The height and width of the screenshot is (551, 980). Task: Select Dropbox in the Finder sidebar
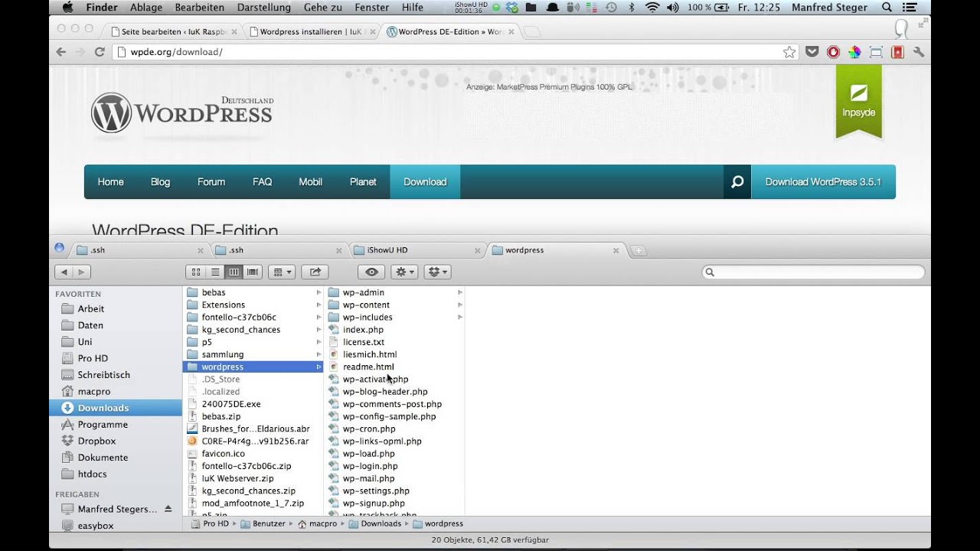[96, 441]
